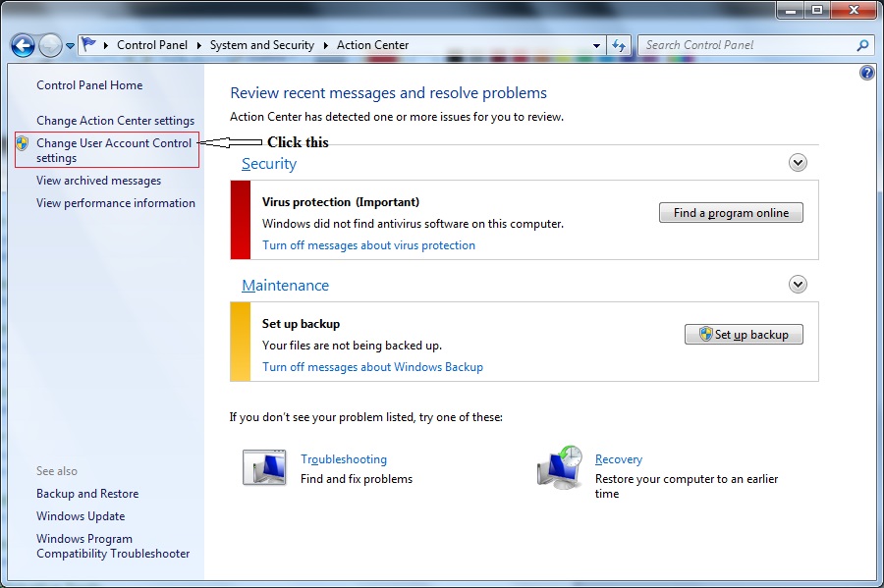Expand arrow after System and Security breadcrumb

pyautogui.click(x=326, y=45)
